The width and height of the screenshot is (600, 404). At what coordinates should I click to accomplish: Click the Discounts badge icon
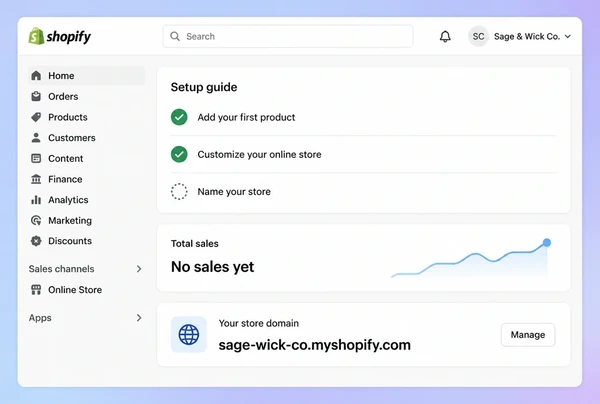[x=36, y=241]
